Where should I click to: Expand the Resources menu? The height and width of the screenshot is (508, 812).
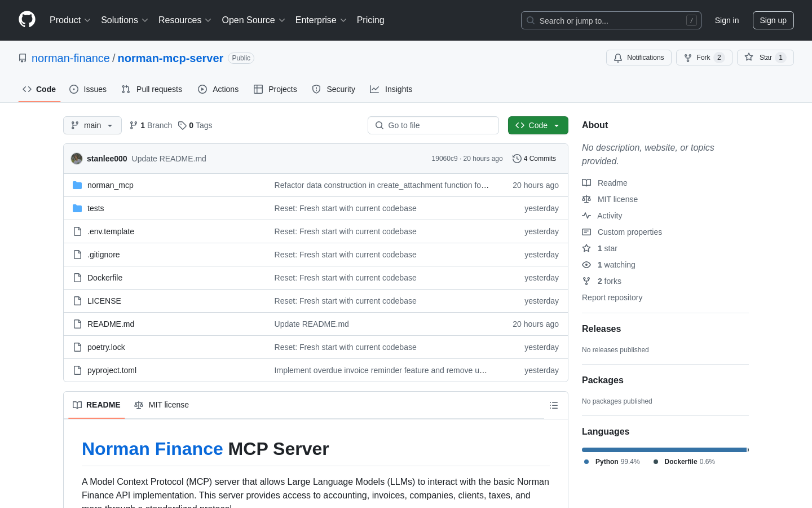coord(184,20)
